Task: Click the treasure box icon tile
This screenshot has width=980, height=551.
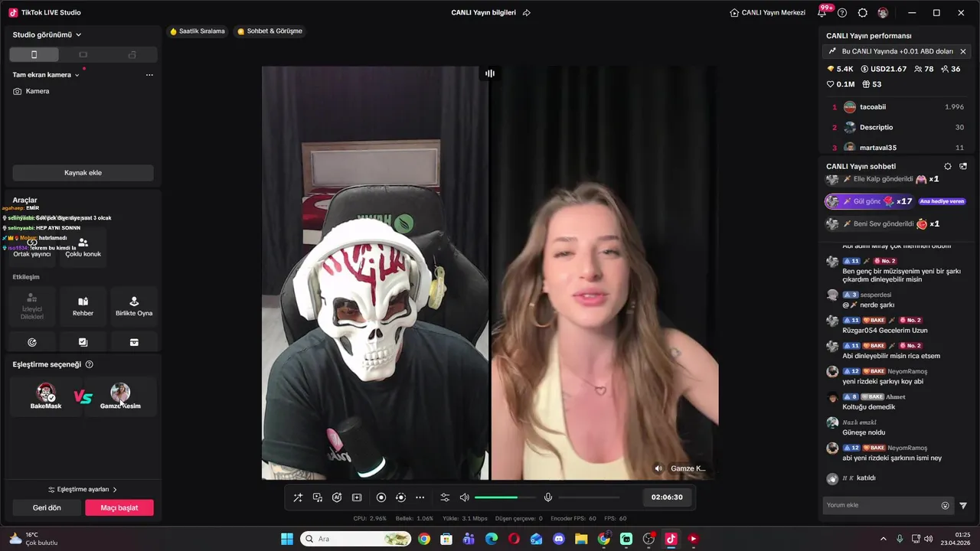Action: click(x=134, y=342)
